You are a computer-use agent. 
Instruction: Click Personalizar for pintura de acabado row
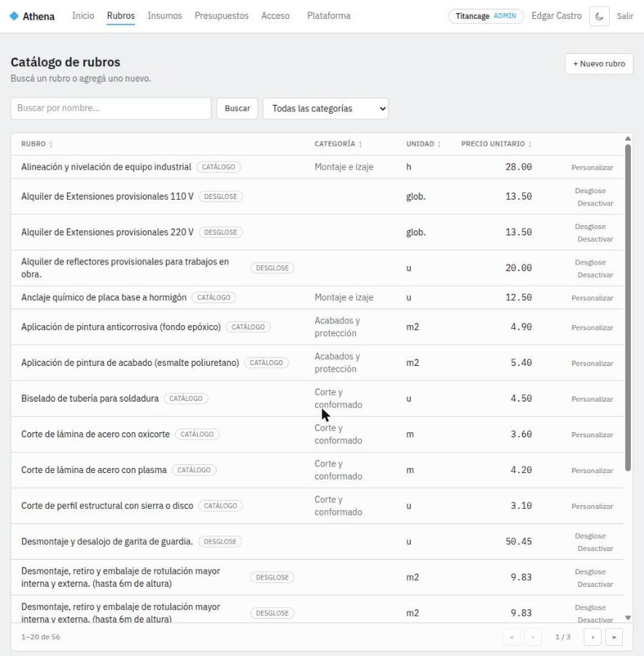(x=592, y=363)
